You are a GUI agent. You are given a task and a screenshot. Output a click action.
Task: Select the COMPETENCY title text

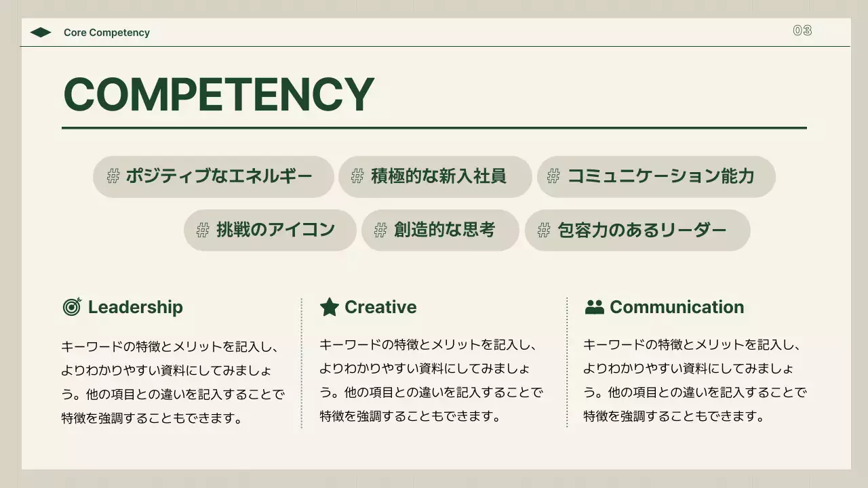(x=218, y=94)
